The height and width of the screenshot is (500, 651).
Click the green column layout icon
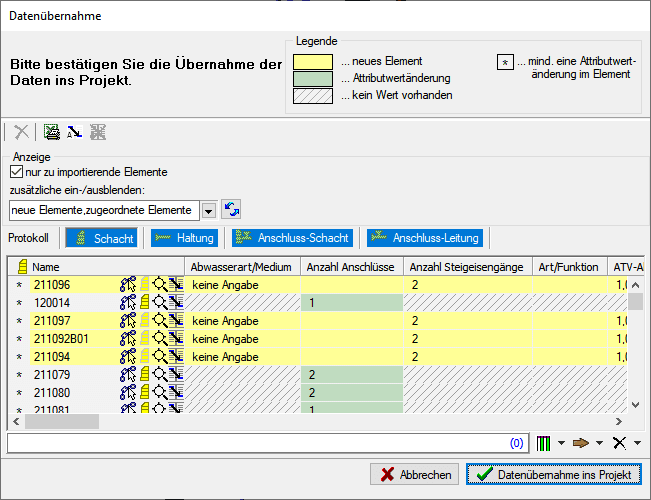[544, 442]
